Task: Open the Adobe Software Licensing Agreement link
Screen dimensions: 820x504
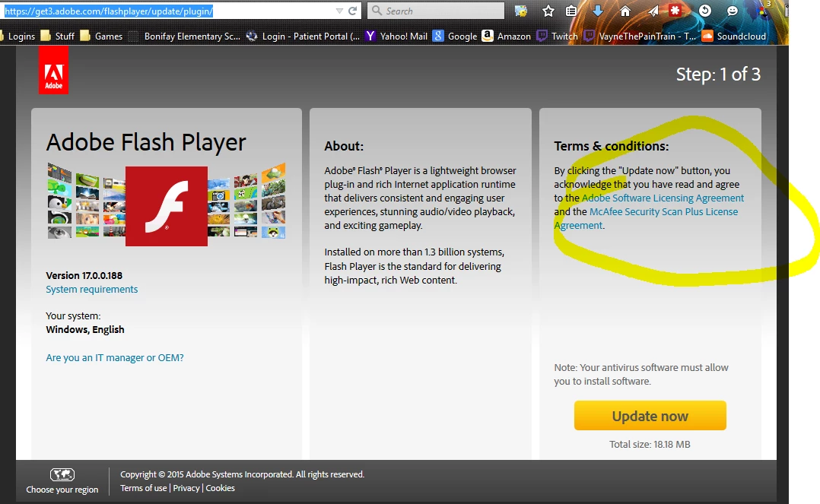Action: [663, 198]
